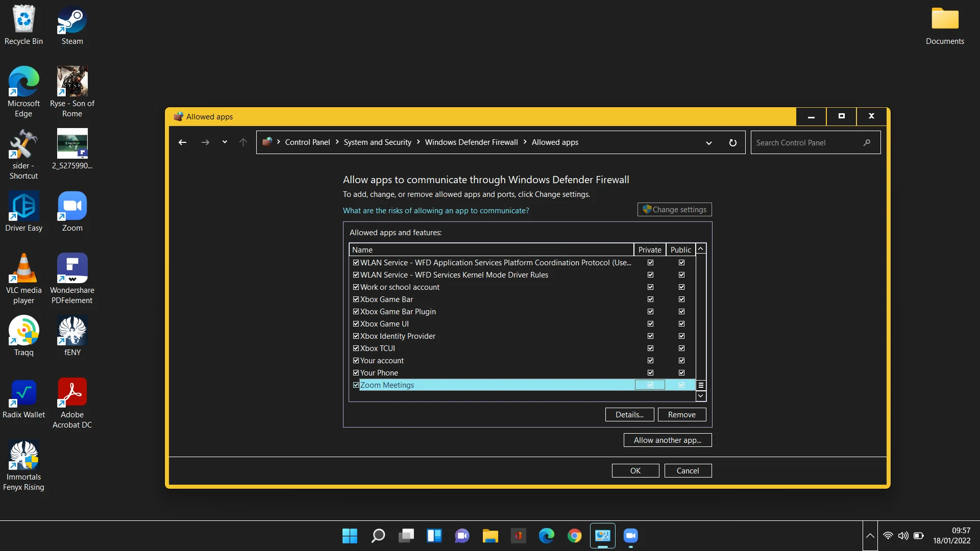The width and height of the screenshot is (980, 551).
Task: Click the Radix Wallet icon
Action: pos(23,391)
